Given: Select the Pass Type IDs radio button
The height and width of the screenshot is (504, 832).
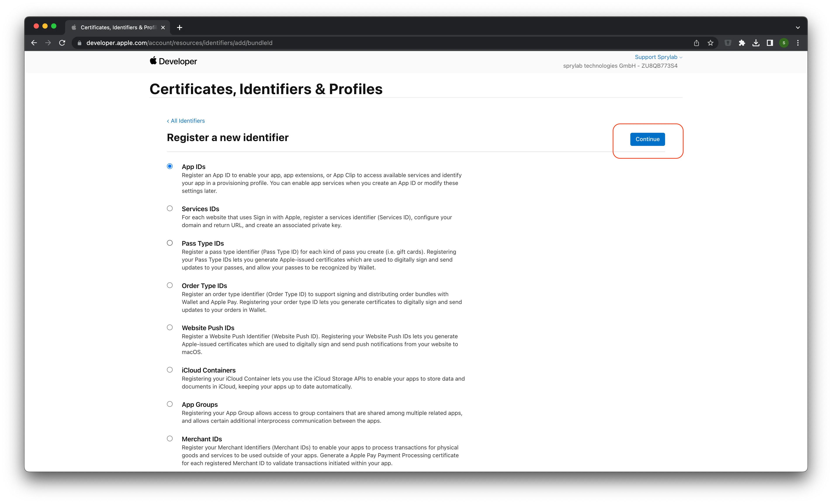Looking at the screenshot, I should 170,243.
